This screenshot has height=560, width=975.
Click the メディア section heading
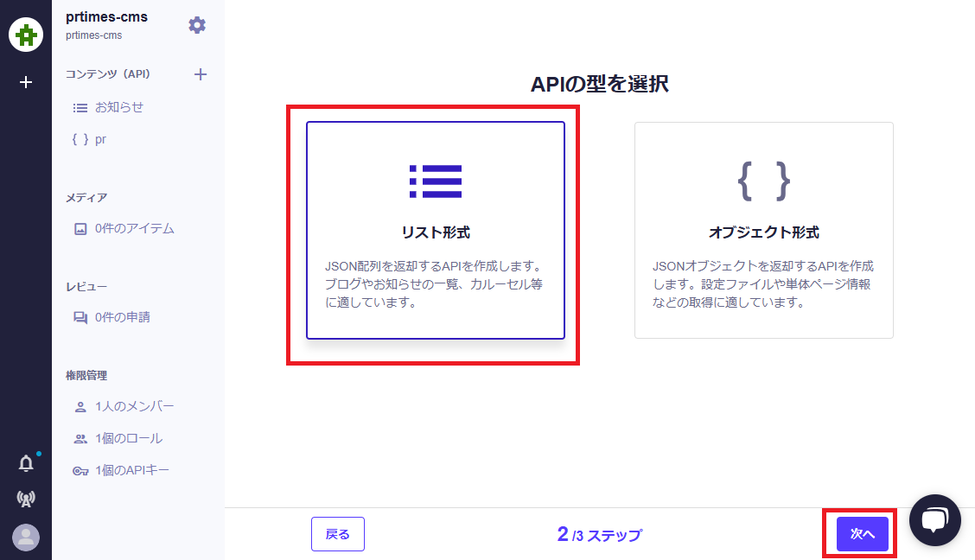86,198
